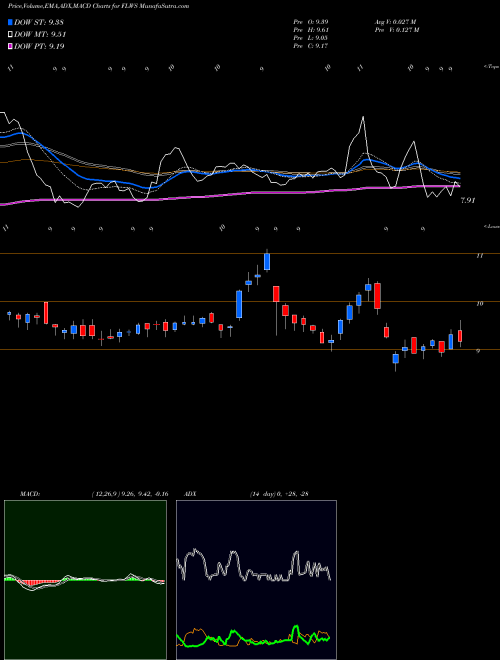Click the 'Pre C: 9.17' close value
Image resolution: width=500 pixels, height=660 pixels.
[x=311, y=46]
